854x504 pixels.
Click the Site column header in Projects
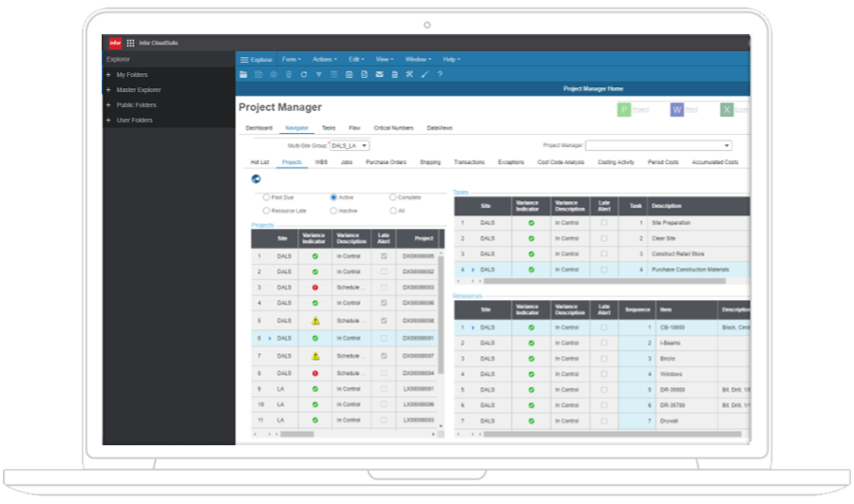tap(282, 238)
